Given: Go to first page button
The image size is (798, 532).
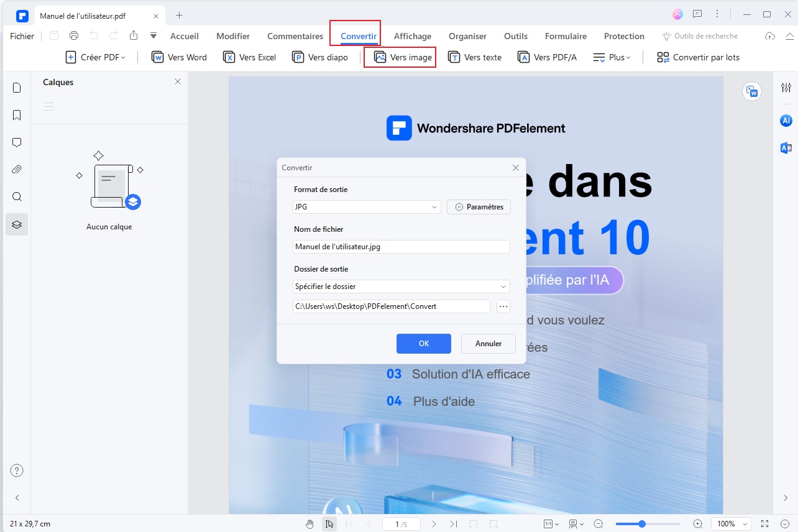Looking at the screenshot, I should click(349, 524).
